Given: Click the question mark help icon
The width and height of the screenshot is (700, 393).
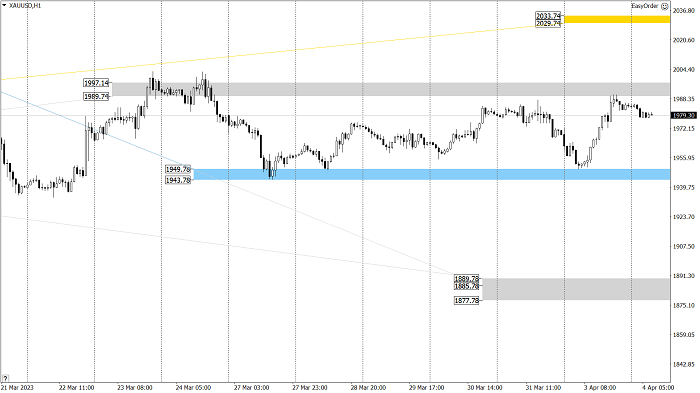Looking at the screenshot, I should coord(5,378).
